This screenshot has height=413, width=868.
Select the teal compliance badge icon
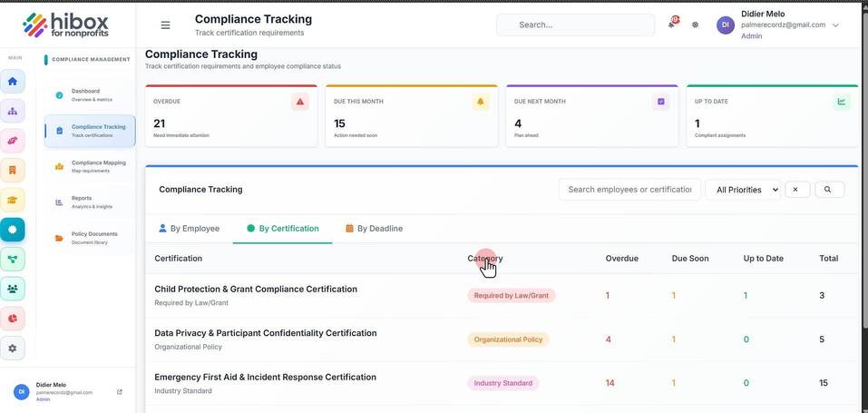click(x=12, y=230)
